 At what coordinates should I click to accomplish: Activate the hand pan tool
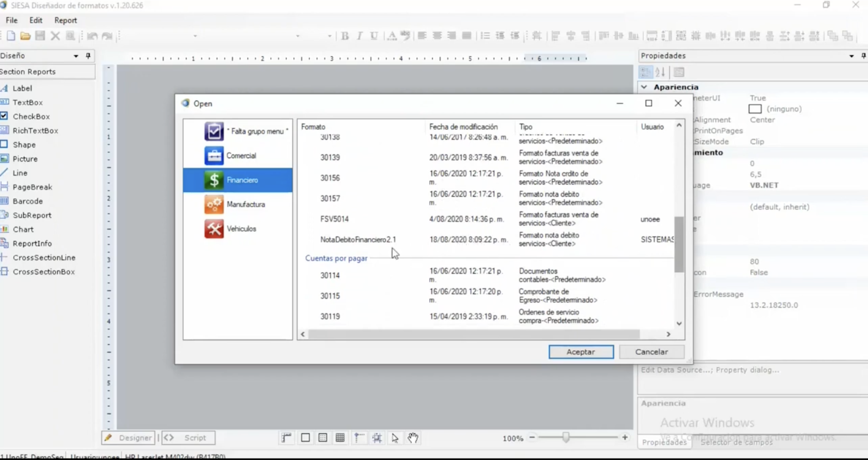point(413,438)
